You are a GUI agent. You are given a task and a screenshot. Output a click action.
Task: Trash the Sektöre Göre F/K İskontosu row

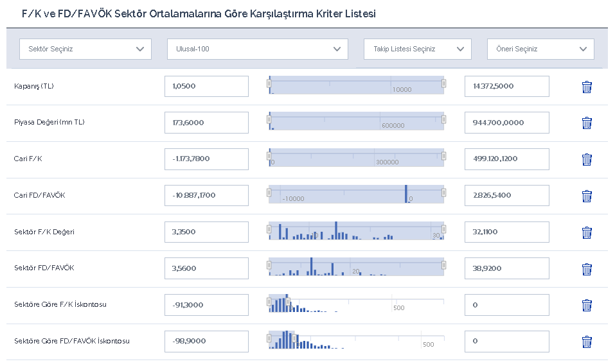pyautogui.click(x=586, y=305)
